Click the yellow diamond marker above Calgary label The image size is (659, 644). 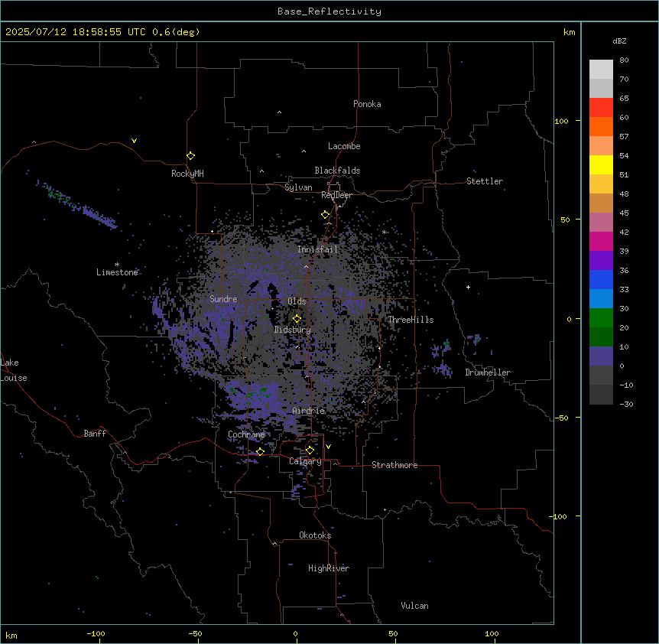[x=310, y=450]
